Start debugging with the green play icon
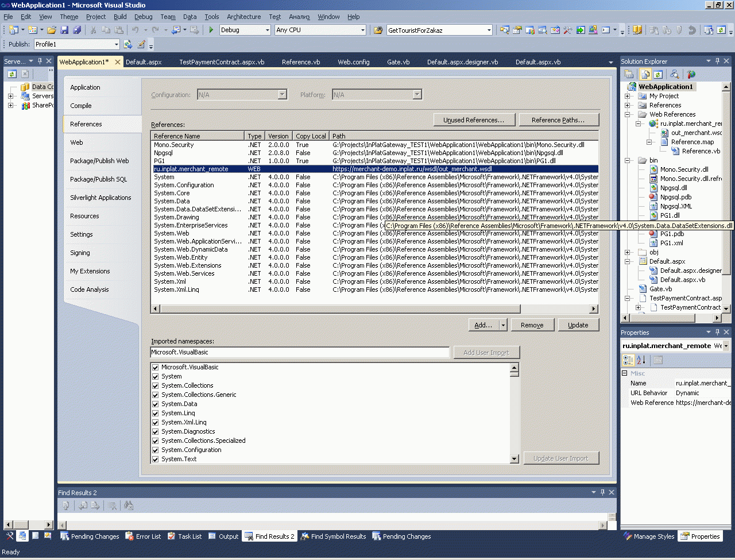The width and height of the screenshot is (735, 560). [x=211, y=30]
